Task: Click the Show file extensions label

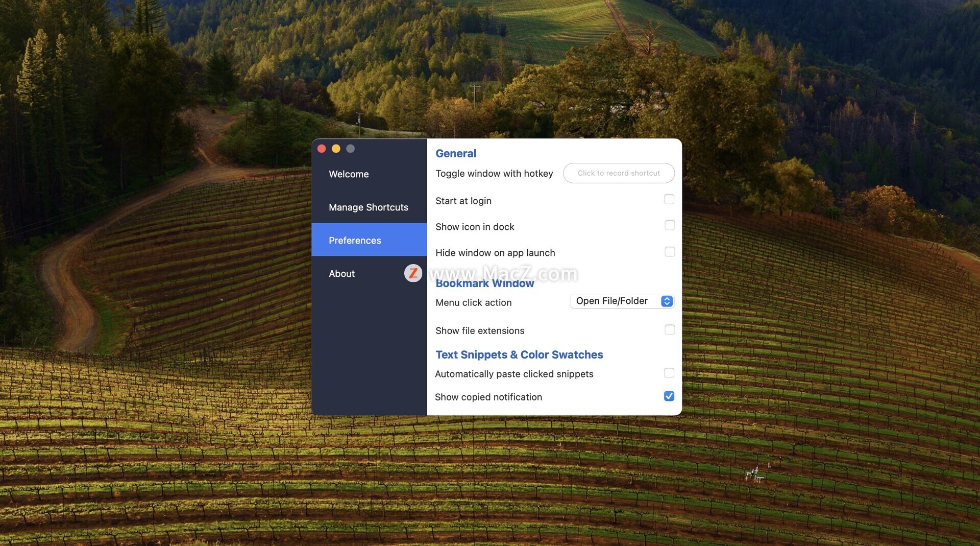Action: pos(480,330)
